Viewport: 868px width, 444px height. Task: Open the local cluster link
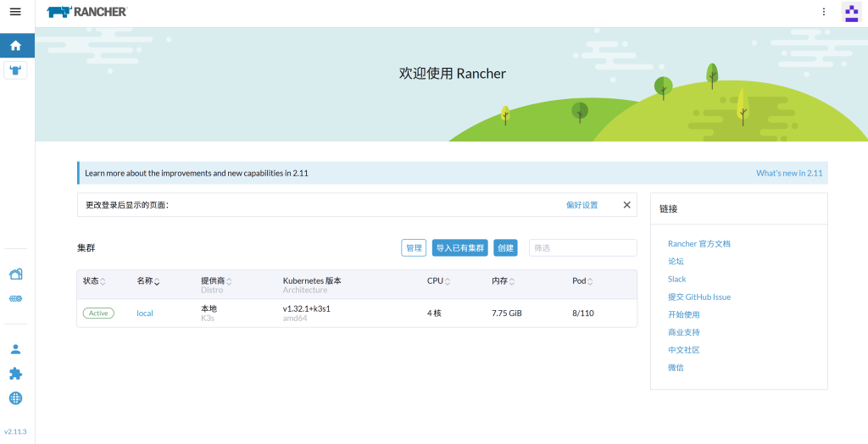point(145,314)
